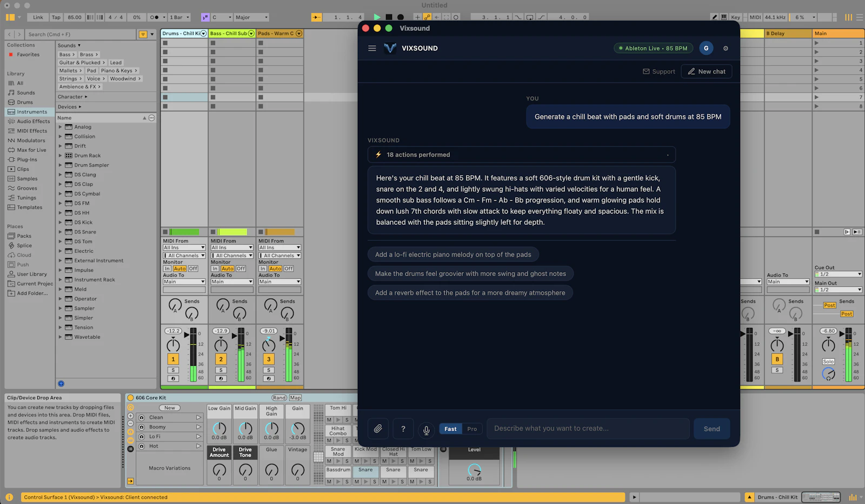Open the 1 Bar quantization dropdown

coord(179,17)
